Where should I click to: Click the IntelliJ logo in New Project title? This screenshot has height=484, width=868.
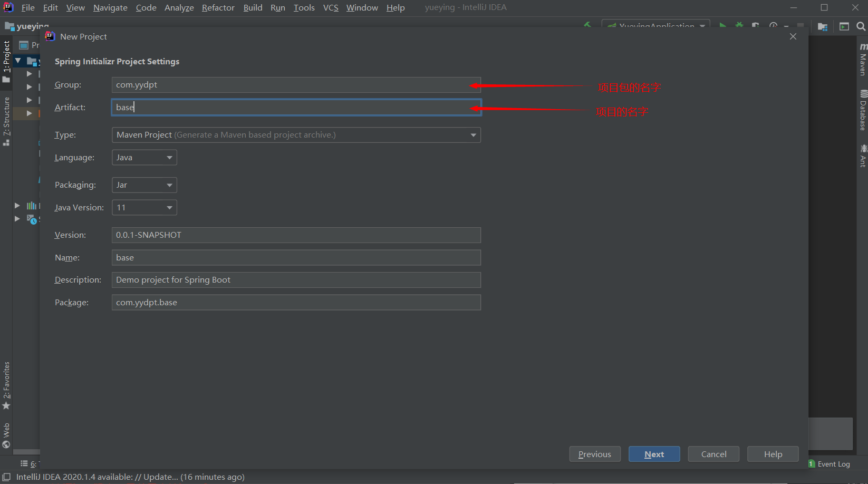coord(50,36)
